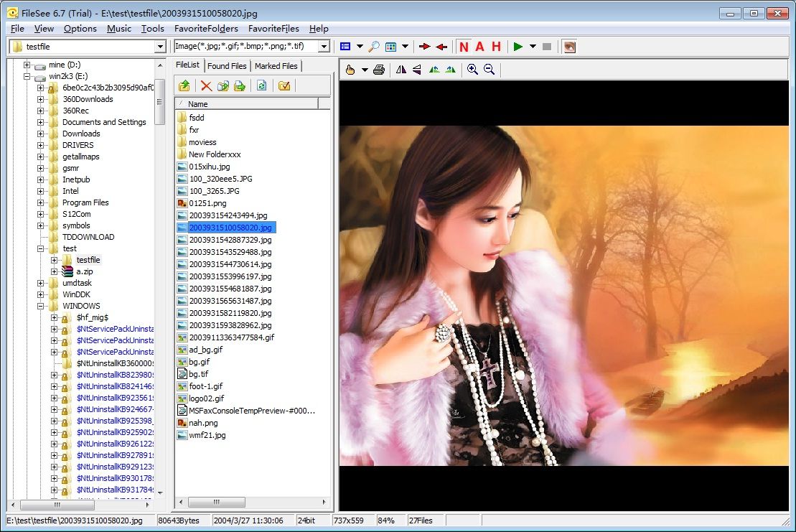Print the current image
Image resolution: width=796 pixels, height=532 pixels.
pos(379,70)
